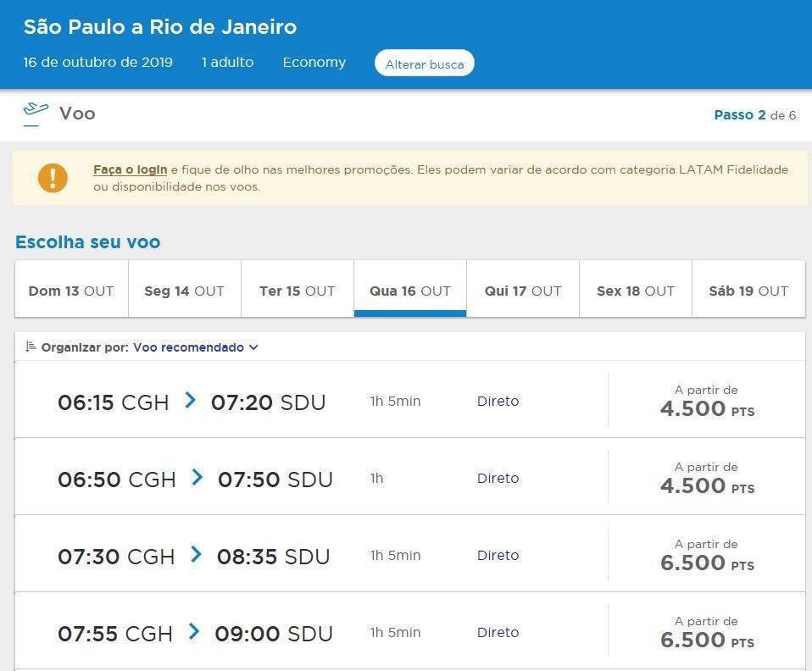Click the airplane Voo icon
The width and height of the screenshot is (812, 671).
click(35, 113)
